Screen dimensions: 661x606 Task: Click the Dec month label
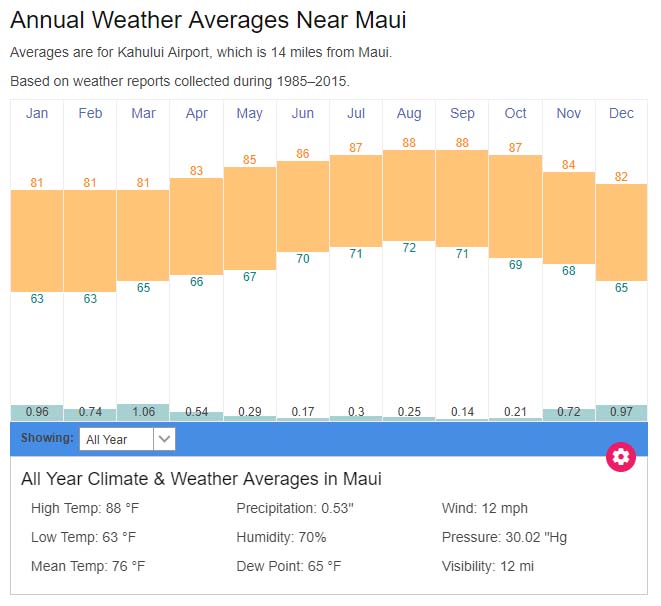click(622, 113)
